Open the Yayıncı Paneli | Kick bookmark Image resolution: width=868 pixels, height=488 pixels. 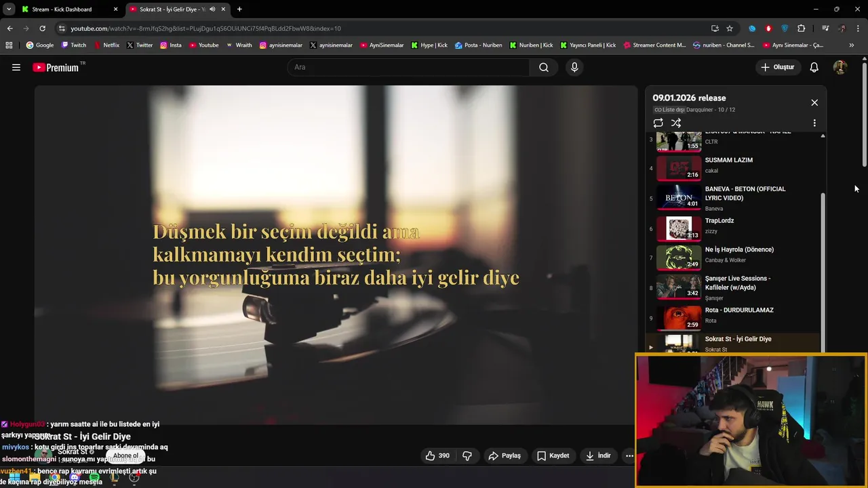click(x=588, y=45)
